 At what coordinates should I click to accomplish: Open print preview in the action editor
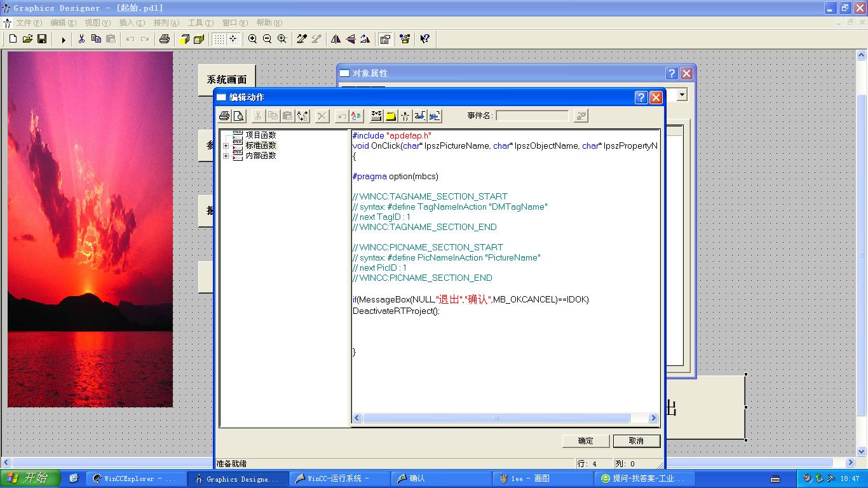238,116
